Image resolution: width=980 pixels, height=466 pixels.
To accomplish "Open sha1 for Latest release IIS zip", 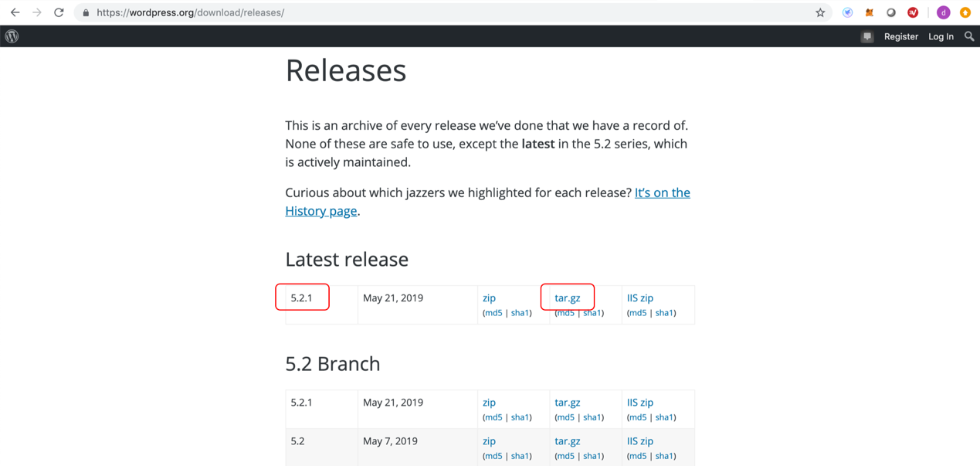I will pyautogui.click(x=665, y=313).
